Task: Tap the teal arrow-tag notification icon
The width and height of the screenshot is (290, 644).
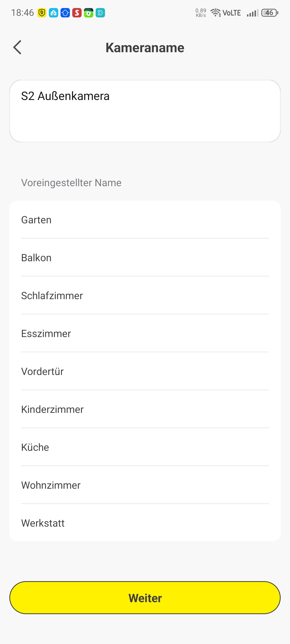Action: [100, 13]
